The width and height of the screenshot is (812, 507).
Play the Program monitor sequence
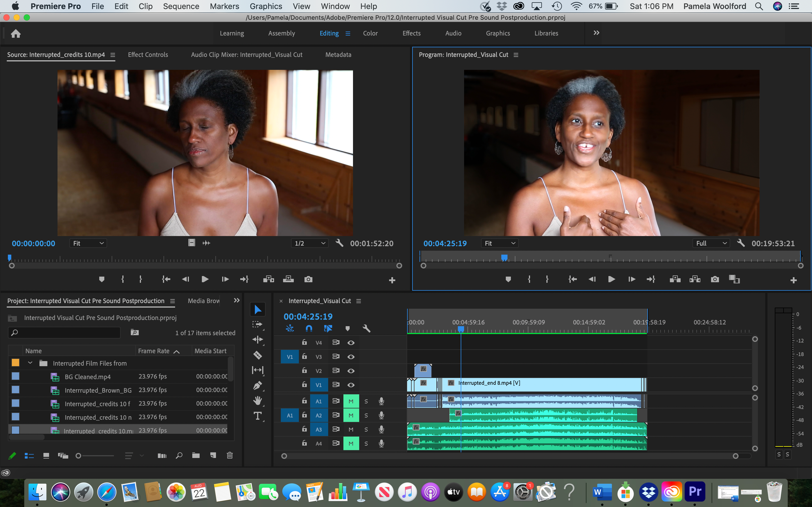coord(611,279)
